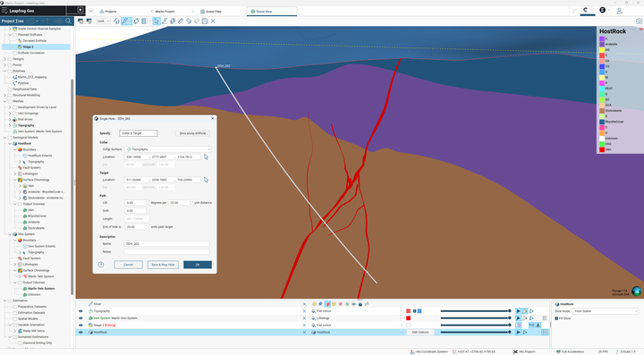Select the arrow select tool in toolbar
The width and height of the screenshot is (644, 355).
[x=156, y=21]
